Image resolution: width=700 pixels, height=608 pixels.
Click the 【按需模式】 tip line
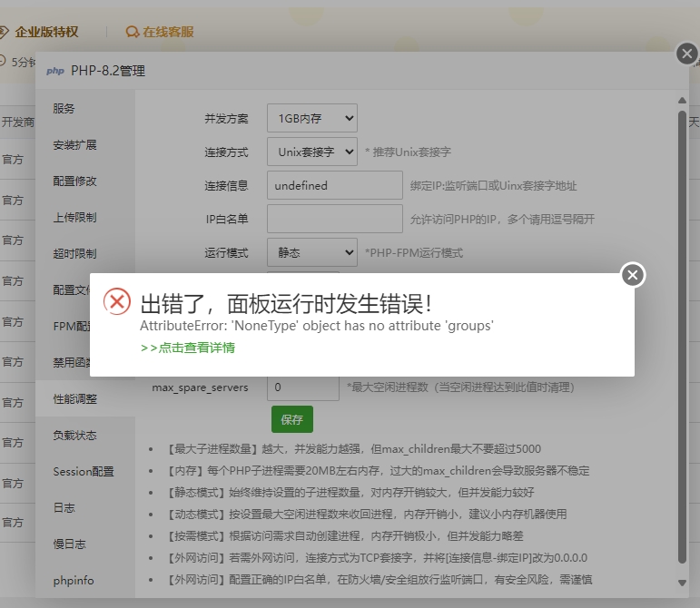344,535
